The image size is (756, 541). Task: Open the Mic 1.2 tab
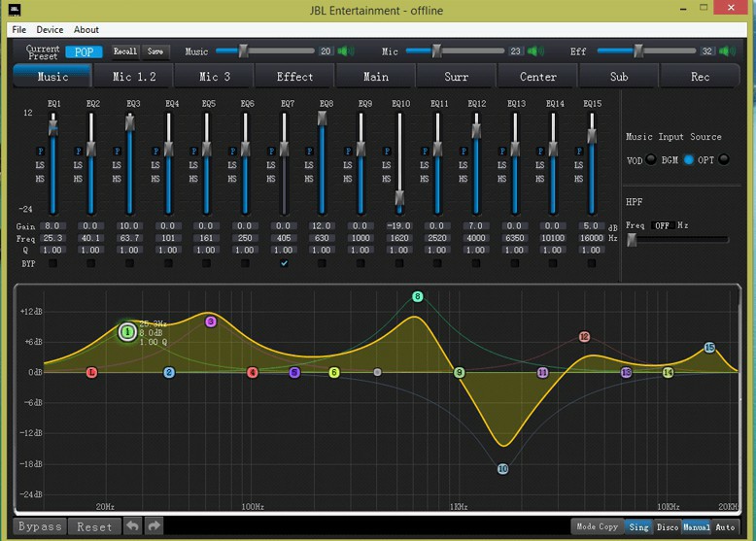pos(134,77)
